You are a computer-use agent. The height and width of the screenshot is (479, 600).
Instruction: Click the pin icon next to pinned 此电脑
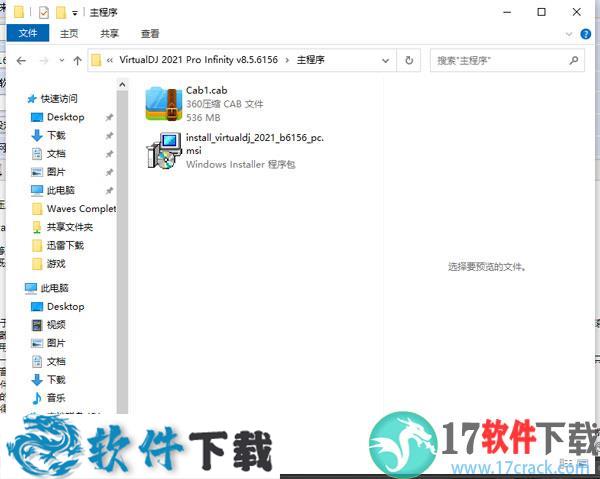point(109,191)
